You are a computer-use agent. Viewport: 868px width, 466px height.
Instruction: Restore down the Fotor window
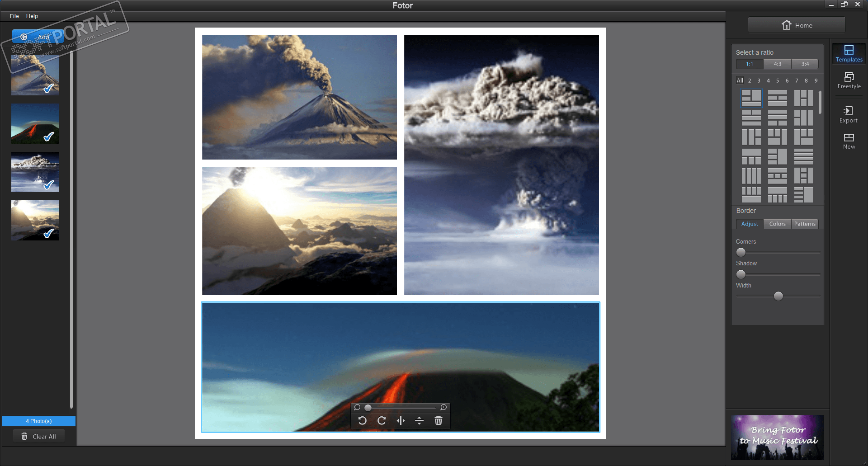[x=844, y=5]
